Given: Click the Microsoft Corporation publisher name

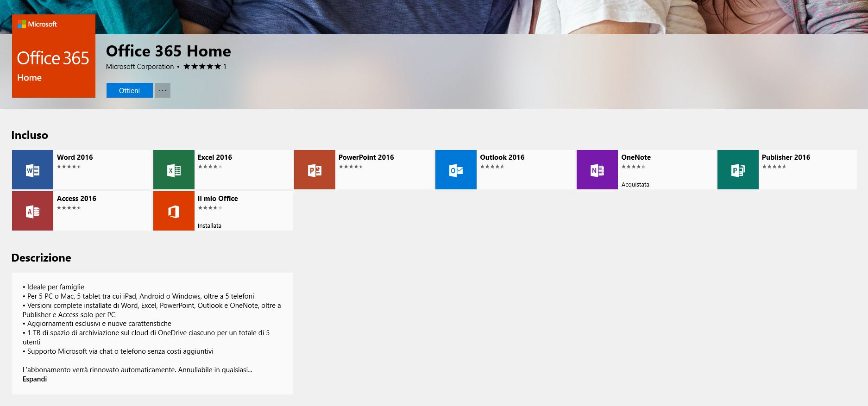Looking at the screenshot, I should tap(140, 67).
